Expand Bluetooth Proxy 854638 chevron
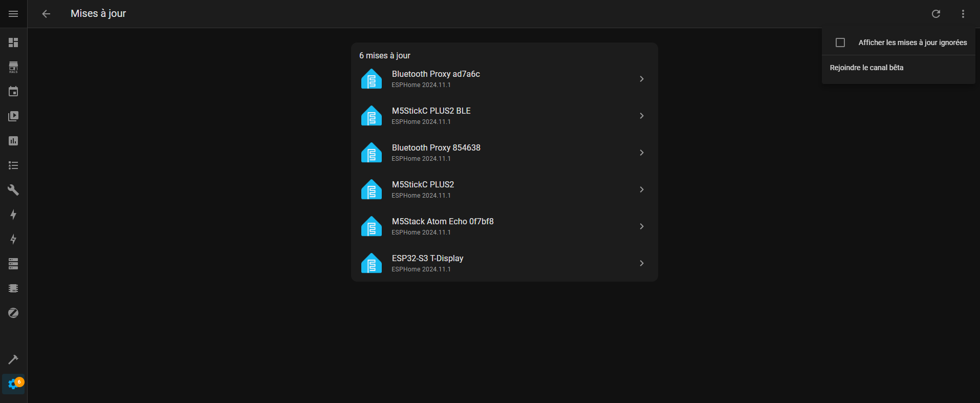This screenshot has width=980, height=403. (642, 153)
